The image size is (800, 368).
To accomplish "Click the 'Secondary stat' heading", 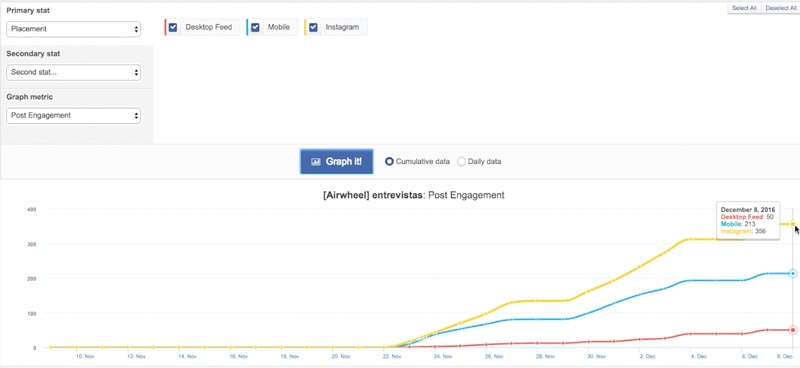I will click(x=33, y=54).
